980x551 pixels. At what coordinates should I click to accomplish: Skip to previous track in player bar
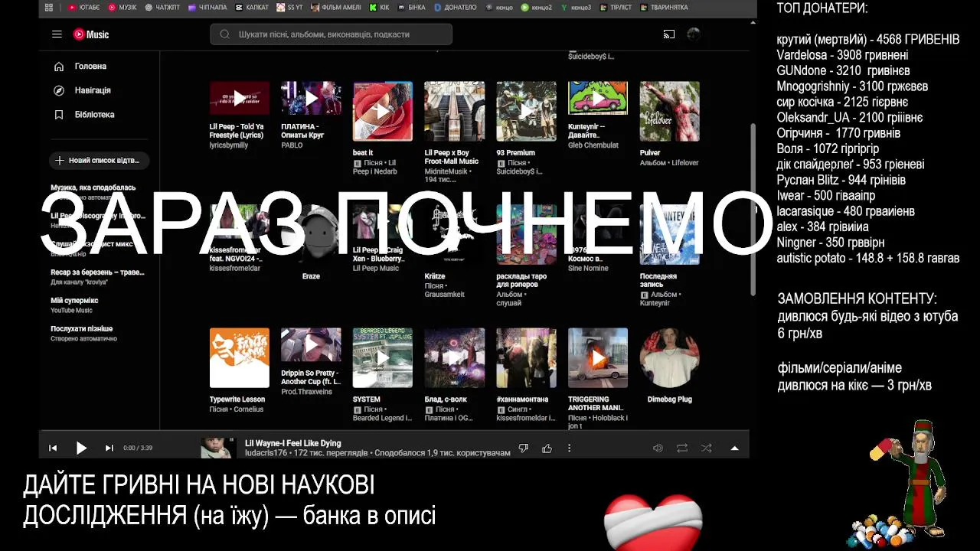pos(53,448)
